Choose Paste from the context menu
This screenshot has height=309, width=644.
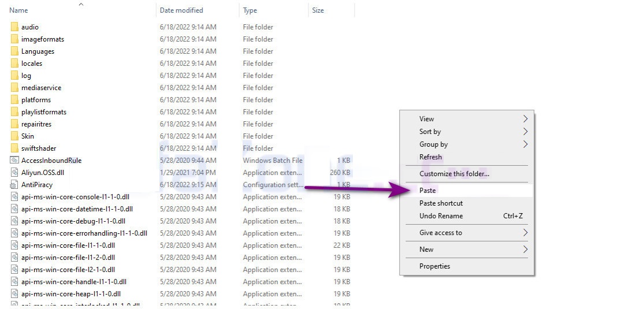(467, 190)
